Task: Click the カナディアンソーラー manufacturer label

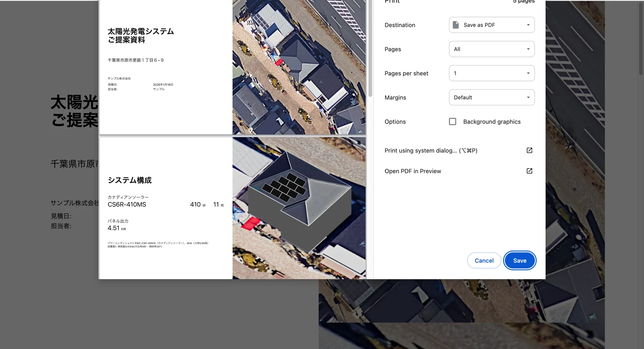Action: (128, 197)
